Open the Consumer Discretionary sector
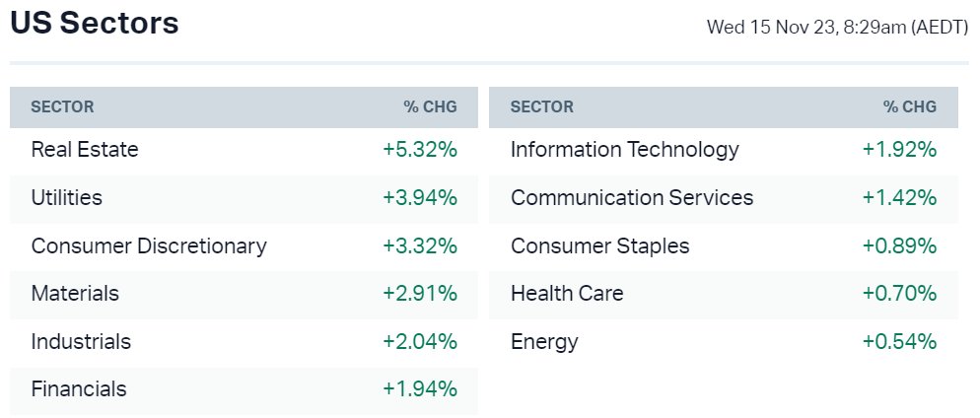The image size is (980, 418). pyautogui.click(x=149, y=245)
